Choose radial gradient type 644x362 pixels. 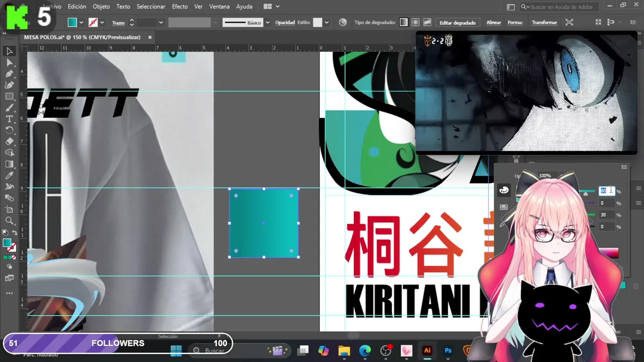(416, 22)
